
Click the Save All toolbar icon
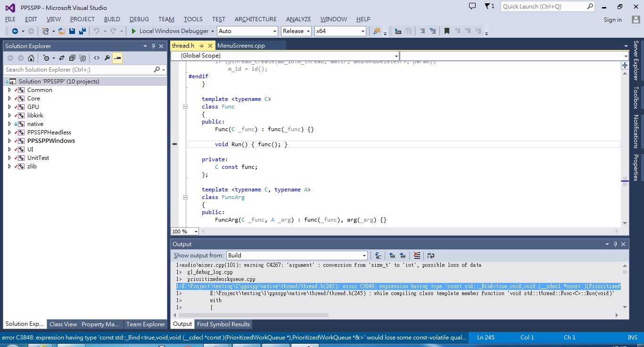click(83, 31)
